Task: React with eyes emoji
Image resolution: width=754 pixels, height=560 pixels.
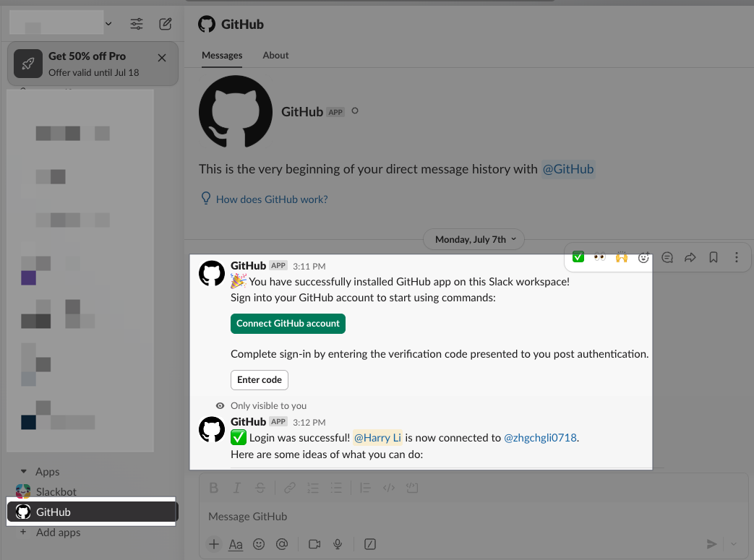Action: click(x=599, y=257)
